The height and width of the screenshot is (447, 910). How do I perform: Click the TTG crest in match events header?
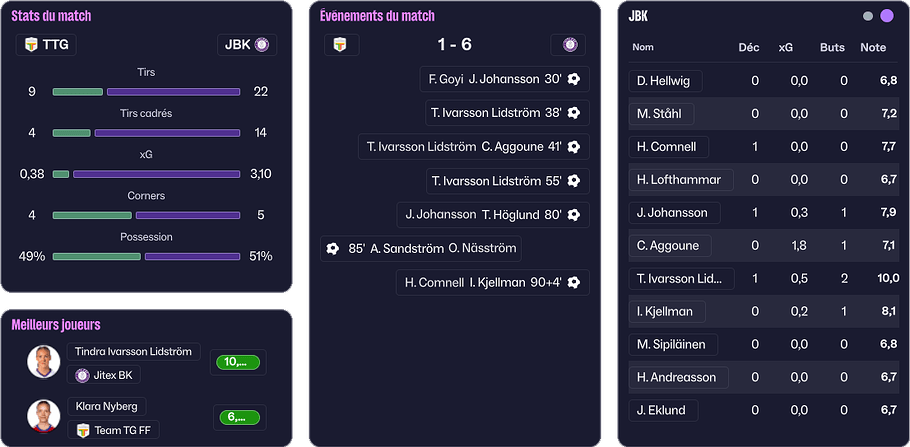coord(342,45)
